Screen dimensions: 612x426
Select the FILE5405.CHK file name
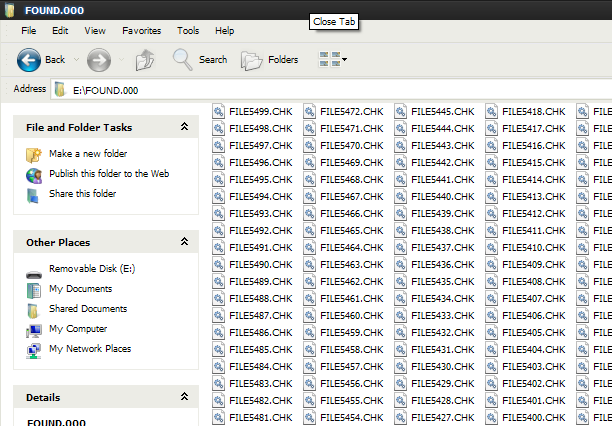pos(534,333)
